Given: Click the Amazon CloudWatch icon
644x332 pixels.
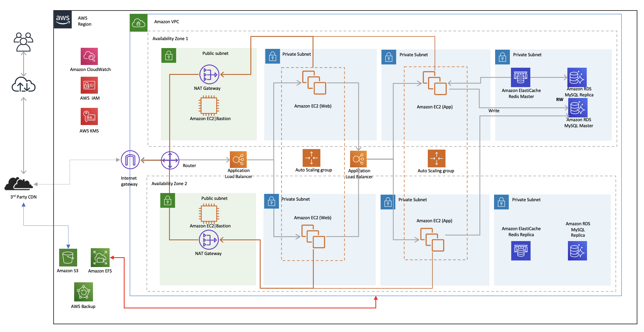Looking at the screenshot, I should coord(89,57).
